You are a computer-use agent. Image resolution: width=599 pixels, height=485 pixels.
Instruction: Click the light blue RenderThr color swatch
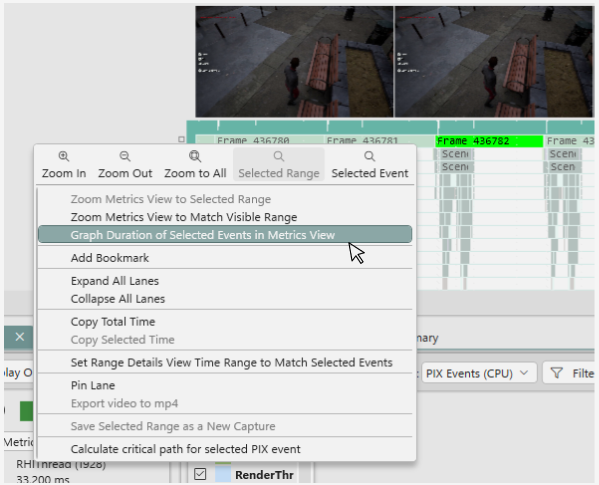223,474
